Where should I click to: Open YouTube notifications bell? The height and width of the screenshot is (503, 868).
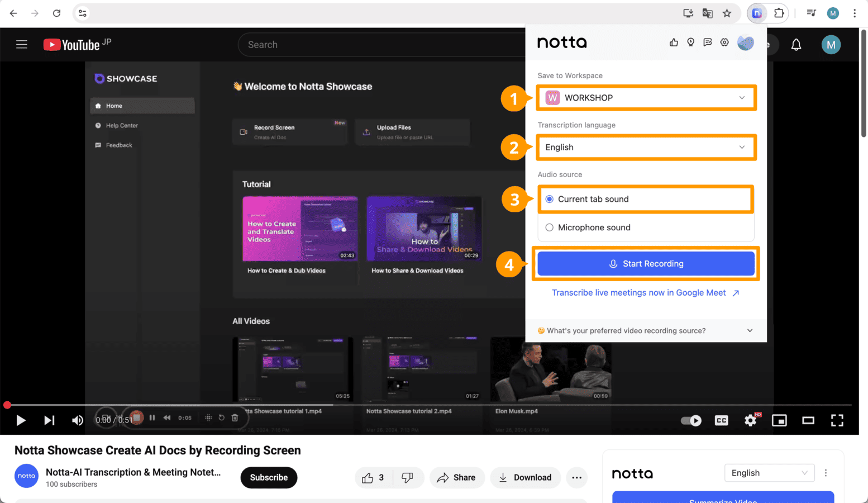click(x=796, y=45)
